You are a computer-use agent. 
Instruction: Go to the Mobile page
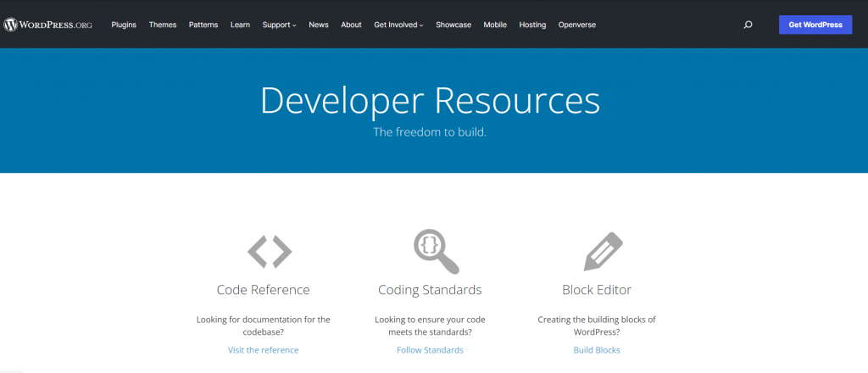[495, 25]
